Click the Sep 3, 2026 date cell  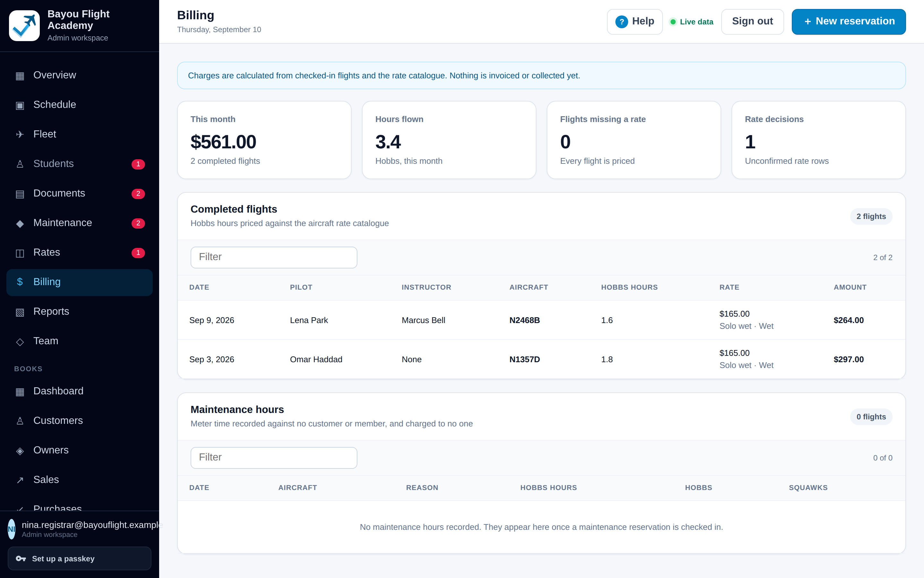click(211, 359)
